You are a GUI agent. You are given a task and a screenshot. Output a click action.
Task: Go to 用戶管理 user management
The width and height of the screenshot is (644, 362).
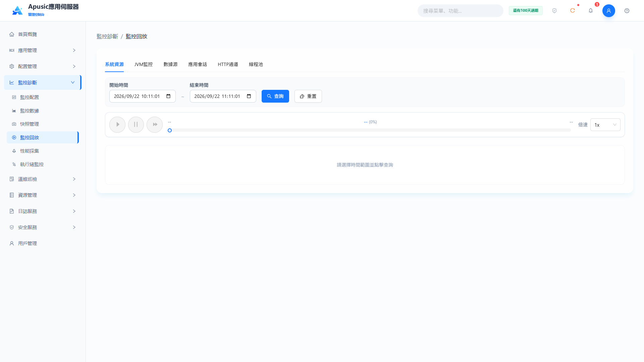point(43,243)
